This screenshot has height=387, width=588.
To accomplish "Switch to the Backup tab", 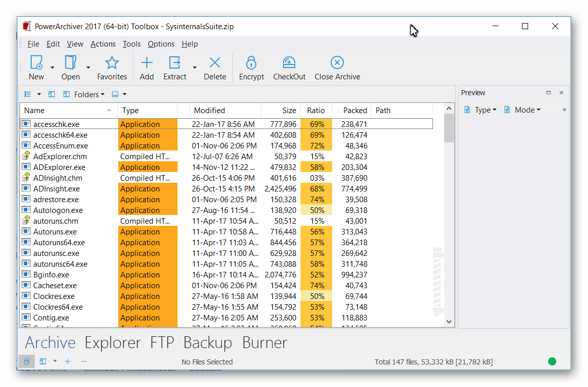I will click(x=208, y=343).
